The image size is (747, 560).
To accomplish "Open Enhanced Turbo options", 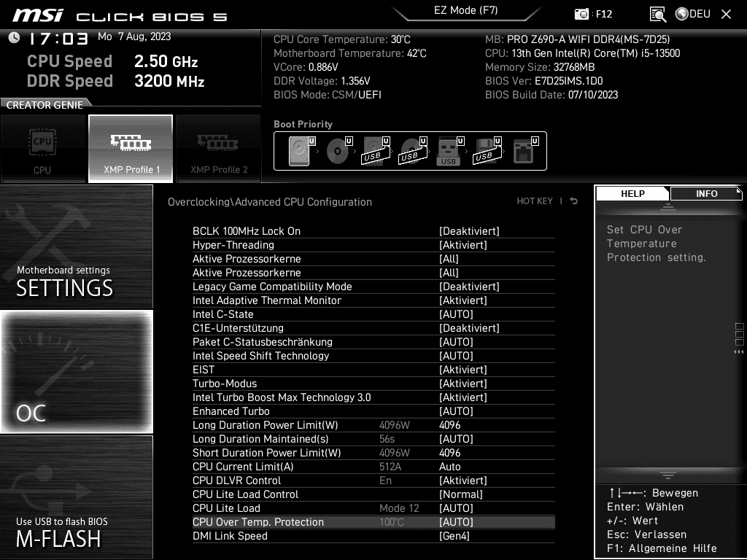I will click(373, 411).
